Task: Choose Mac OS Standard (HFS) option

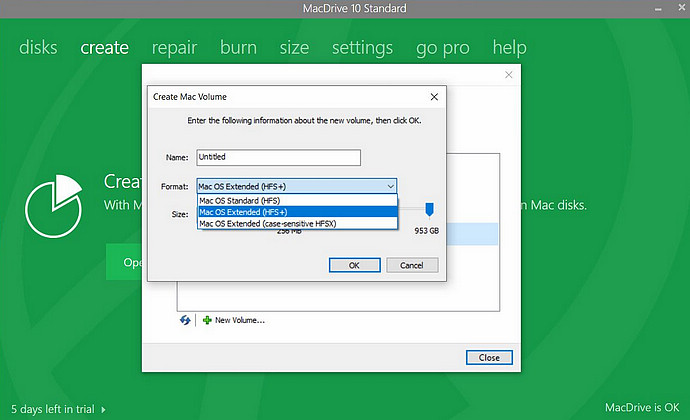Action: [x=297, y=201]
